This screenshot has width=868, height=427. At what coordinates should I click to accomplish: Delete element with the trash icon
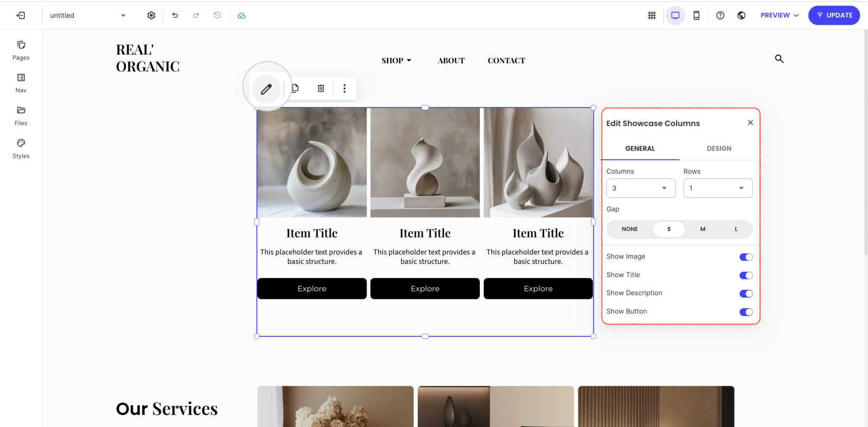(321, 88)
